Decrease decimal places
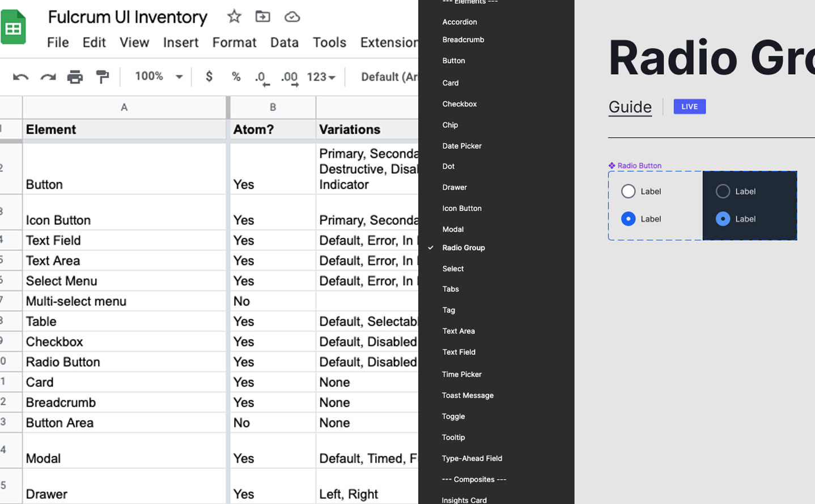This screenshot has height=504, width=815. tap(262, 76)
